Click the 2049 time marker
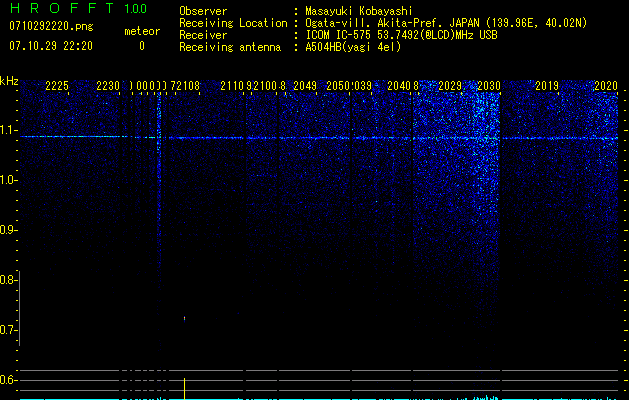The height and width of the screenshot is (400, 629). 305,86
